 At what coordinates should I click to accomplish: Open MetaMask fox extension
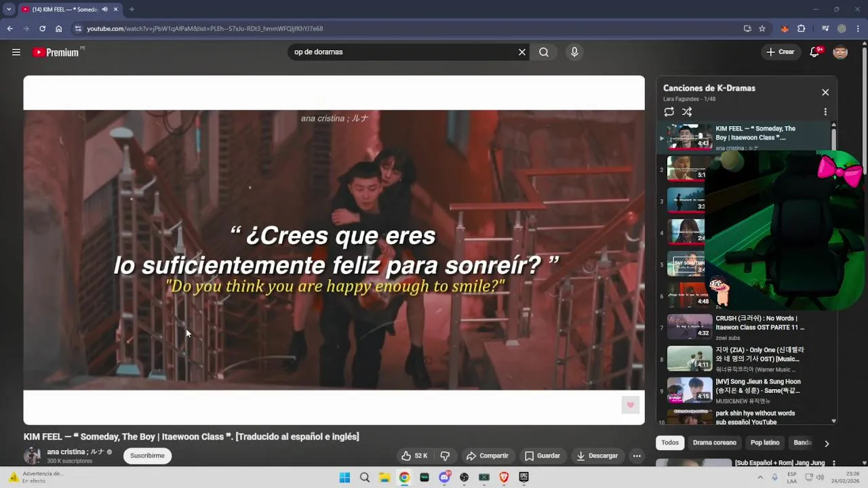coord(785,28)
